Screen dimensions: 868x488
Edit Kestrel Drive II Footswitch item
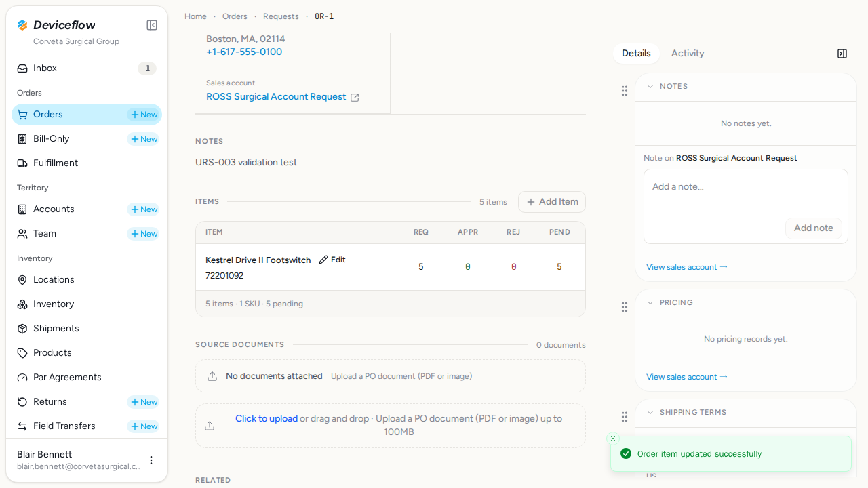click(x=332, y=260)
